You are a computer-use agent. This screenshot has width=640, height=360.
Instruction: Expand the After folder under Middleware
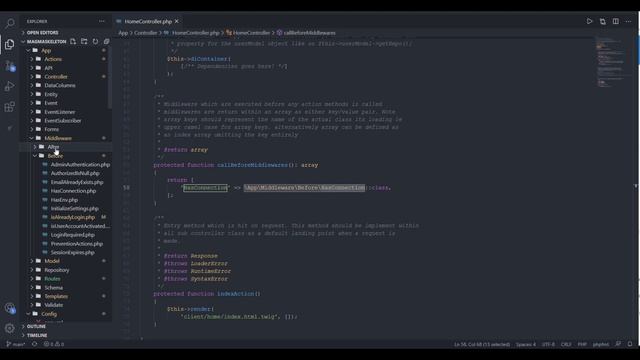53,147
